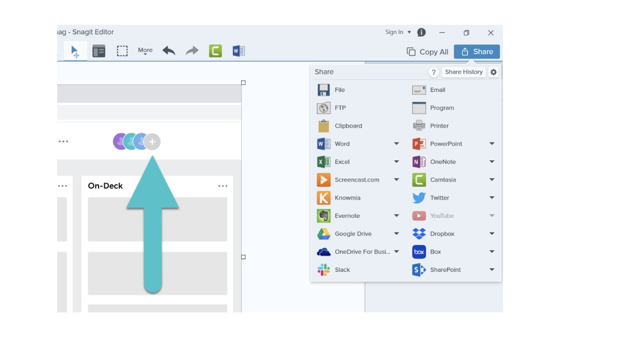Open the Sign In dropdown

coord(398,32)
